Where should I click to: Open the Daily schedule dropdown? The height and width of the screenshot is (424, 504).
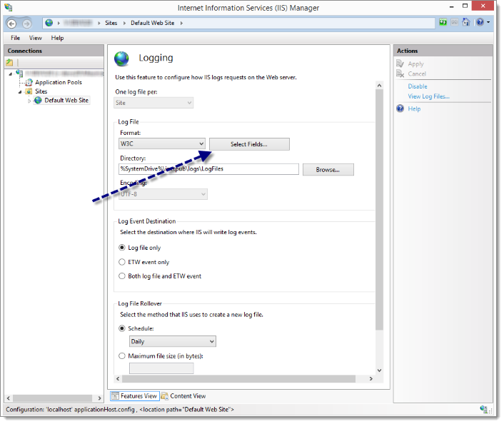[173, 341]
